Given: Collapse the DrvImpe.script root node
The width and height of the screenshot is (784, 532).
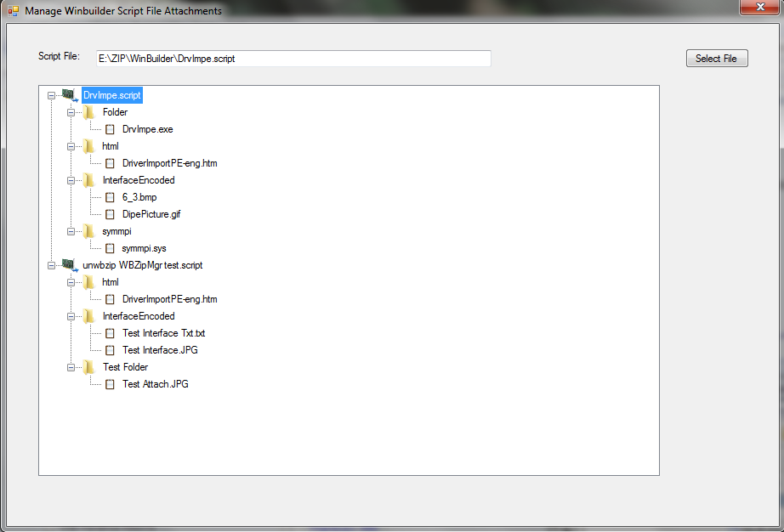Looking at the screenshot, I should [52, 95].
